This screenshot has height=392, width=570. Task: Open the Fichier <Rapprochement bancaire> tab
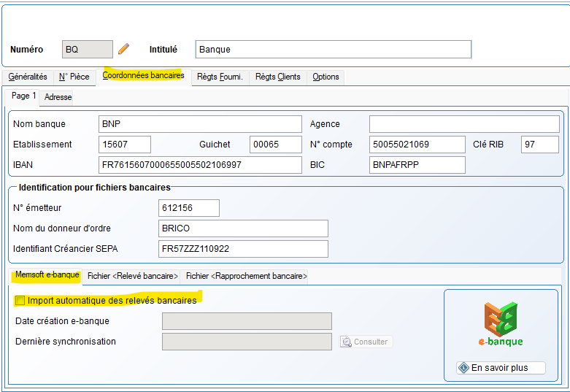click(247, 276)
